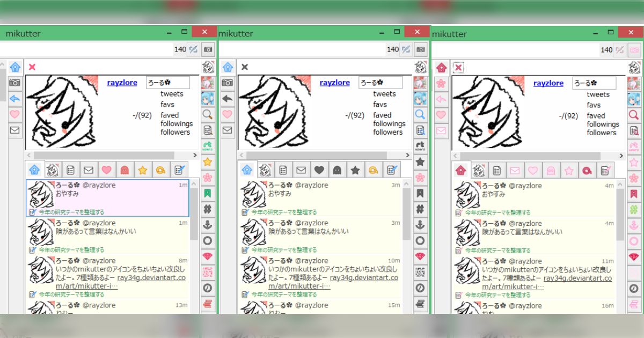Click the envelope direct message icon in left sidebar
The height and width of the screenshot is (338, 644).
[x=14, y=129]
